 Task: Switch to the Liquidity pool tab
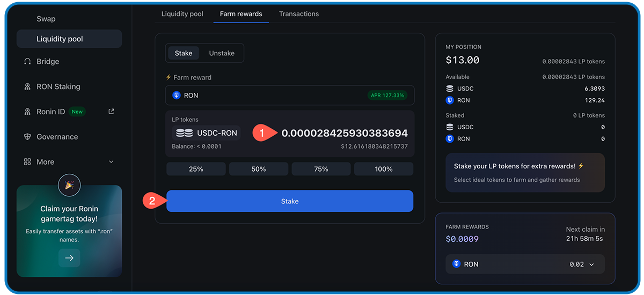click(182, 14)
